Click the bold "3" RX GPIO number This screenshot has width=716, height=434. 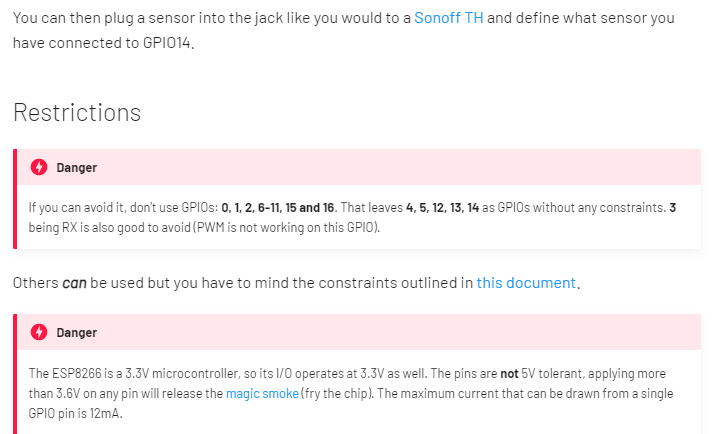(x=672, y=207)
